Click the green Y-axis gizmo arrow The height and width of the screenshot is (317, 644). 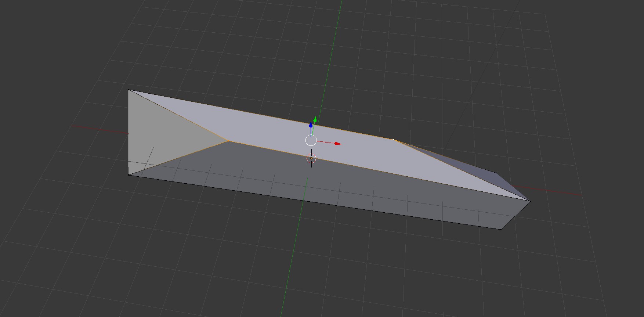(315, 119)
